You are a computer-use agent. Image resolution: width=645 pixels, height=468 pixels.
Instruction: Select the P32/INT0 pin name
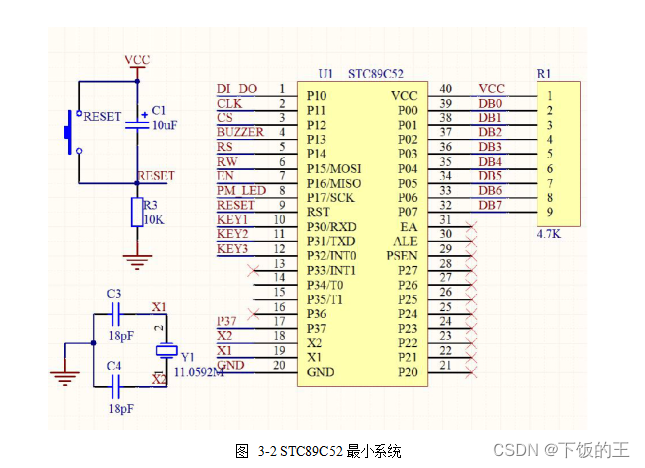[332, 256]
